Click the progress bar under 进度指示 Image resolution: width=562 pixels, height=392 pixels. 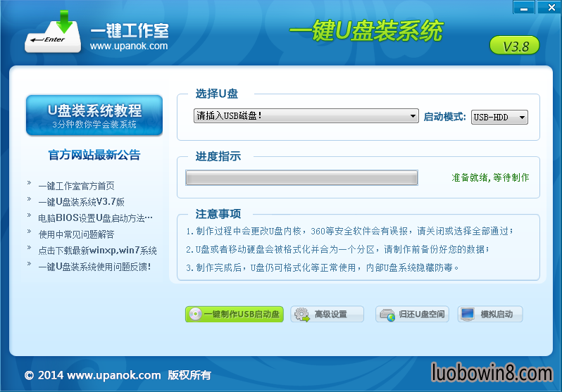(302, 178)
